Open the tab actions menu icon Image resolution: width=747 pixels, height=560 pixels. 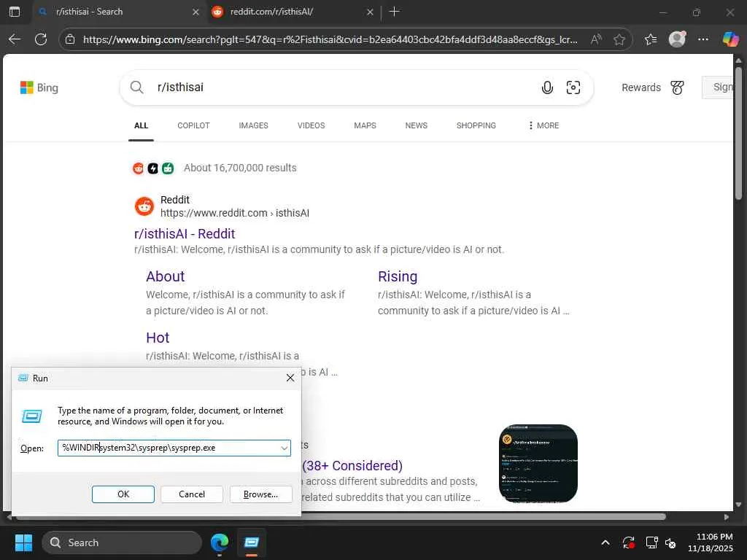tap(15, 12)
